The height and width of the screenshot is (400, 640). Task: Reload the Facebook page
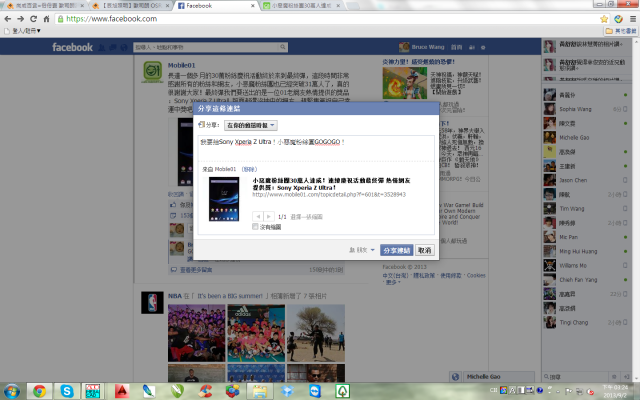pos(33,19)
